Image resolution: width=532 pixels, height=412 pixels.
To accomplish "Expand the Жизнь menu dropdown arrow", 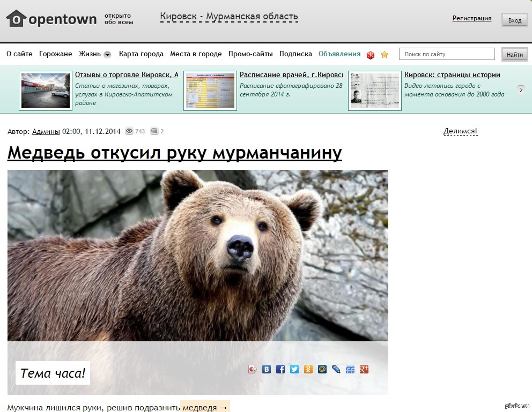I will coord(107,54).
